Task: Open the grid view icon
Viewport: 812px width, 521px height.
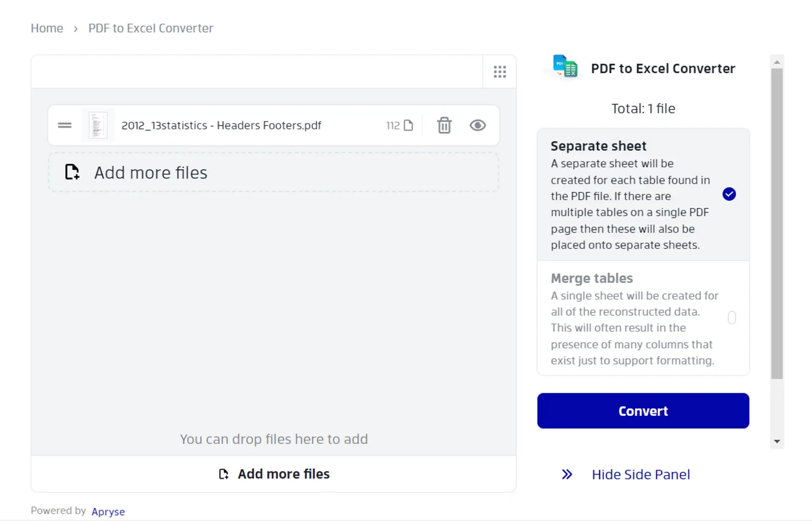Action: pos(499,72)
